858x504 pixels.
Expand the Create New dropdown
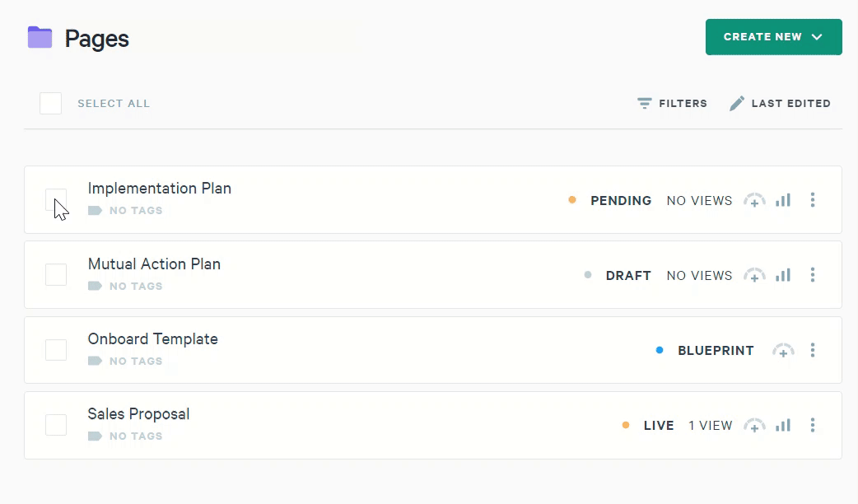click(x=773, y=37)
